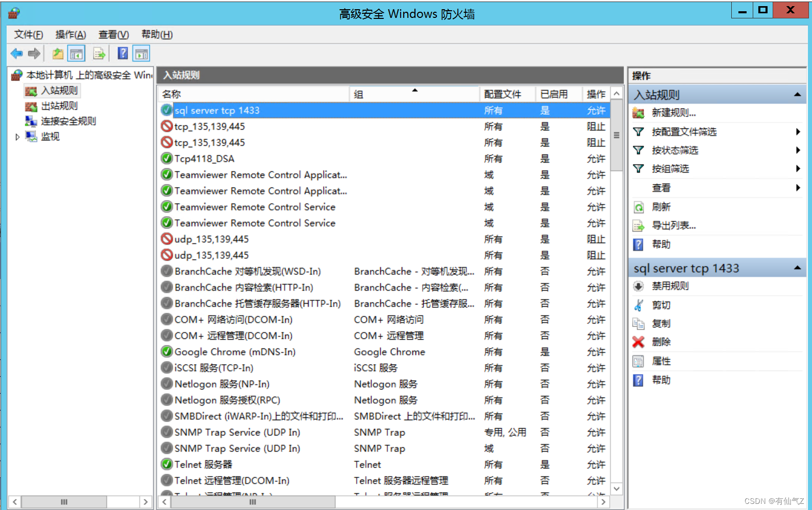Click the filter funnel icon for 按状态筛选
This screenshot has height=510, width=812.
638,150
